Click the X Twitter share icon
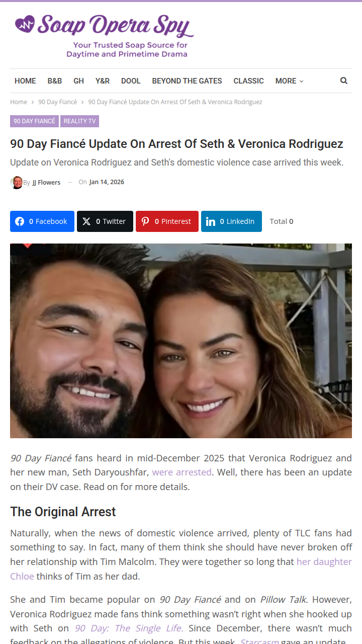Image resolution: width=362 pixels, height=644 pixels. [86, 221]
